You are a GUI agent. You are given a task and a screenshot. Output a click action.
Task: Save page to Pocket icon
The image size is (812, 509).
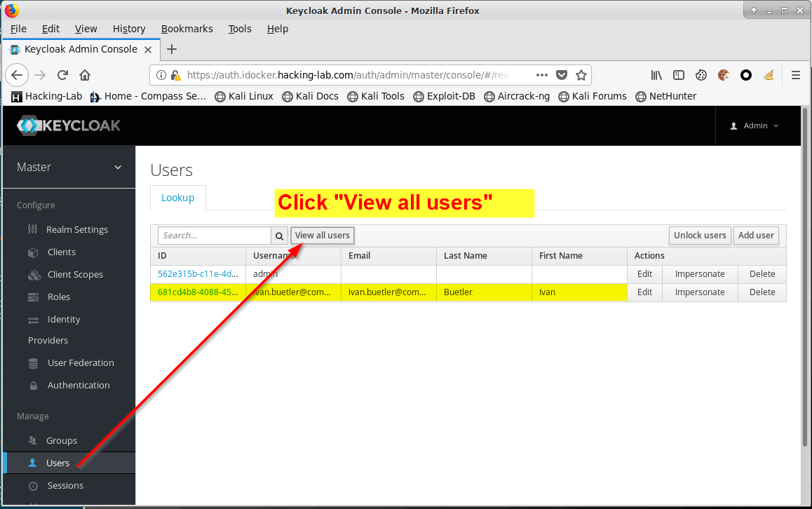pos(562,75)
